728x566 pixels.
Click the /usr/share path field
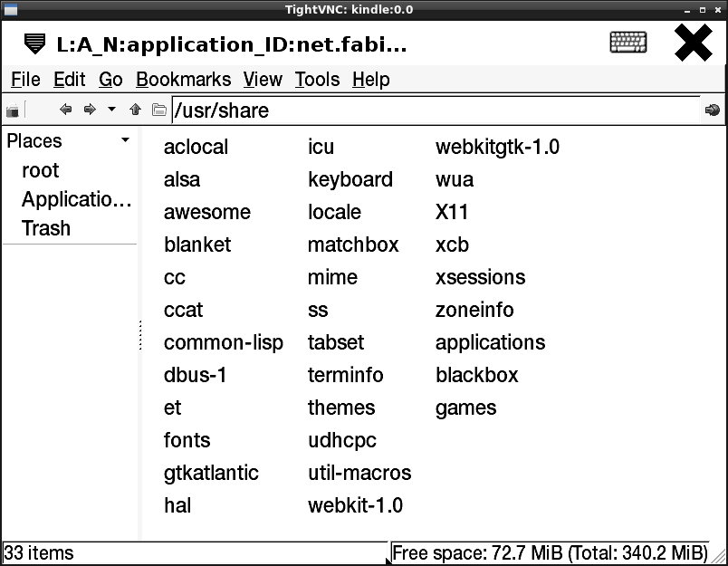pos(436,110)
